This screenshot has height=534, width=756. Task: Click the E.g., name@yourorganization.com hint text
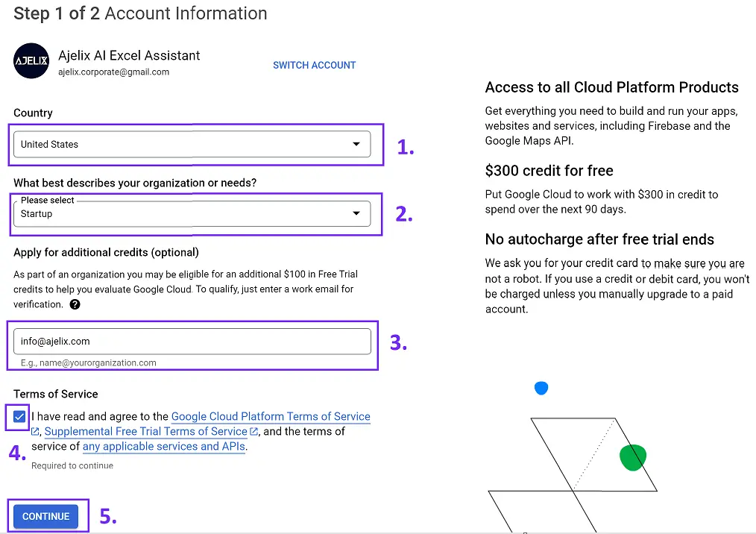89,362
